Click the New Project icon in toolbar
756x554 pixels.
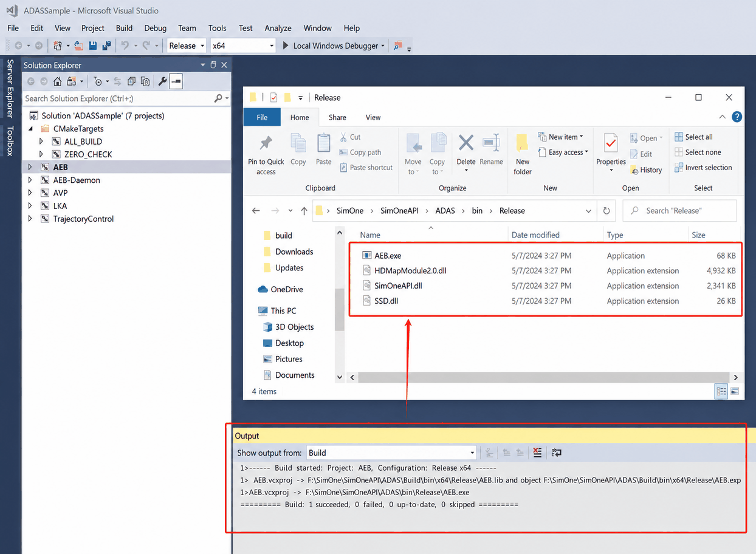tap(58, 46)
